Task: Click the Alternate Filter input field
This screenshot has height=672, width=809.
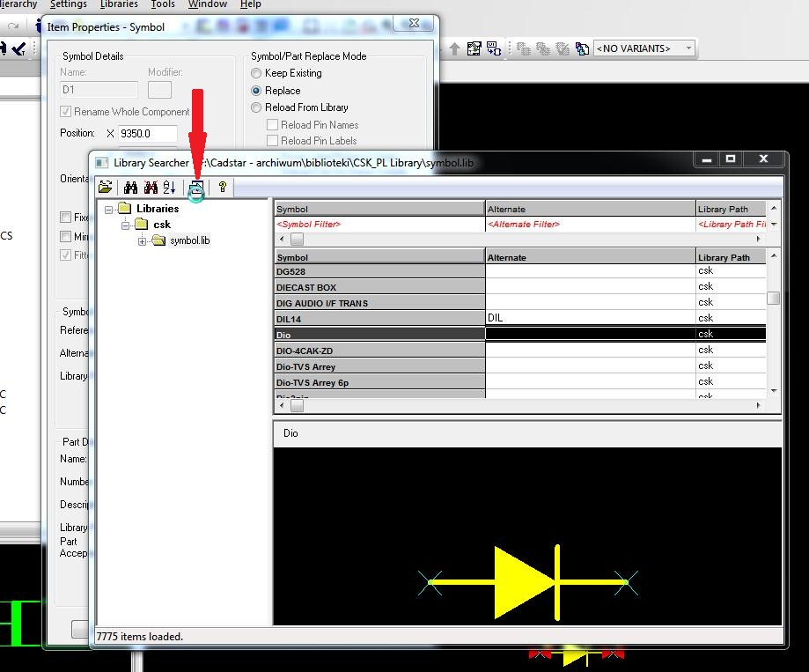Action: pos(590,224)
